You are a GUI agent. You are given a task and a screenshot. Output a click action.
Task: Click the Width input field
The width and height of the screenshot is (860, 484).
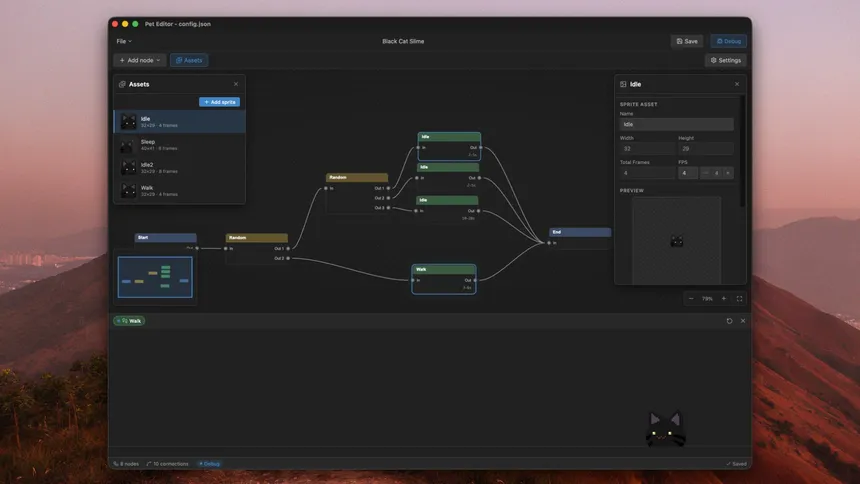647,149
